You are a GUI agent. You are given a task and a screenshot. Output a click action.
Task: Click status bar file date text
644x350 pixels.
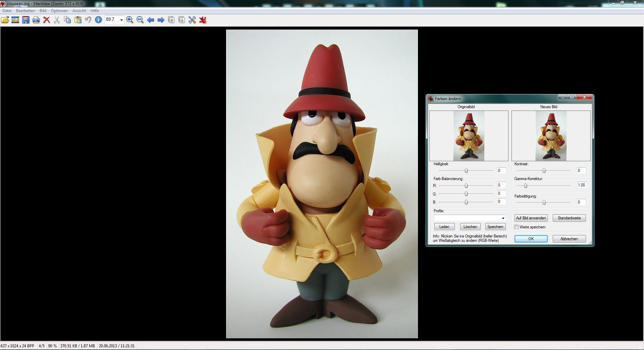point(117,346)
